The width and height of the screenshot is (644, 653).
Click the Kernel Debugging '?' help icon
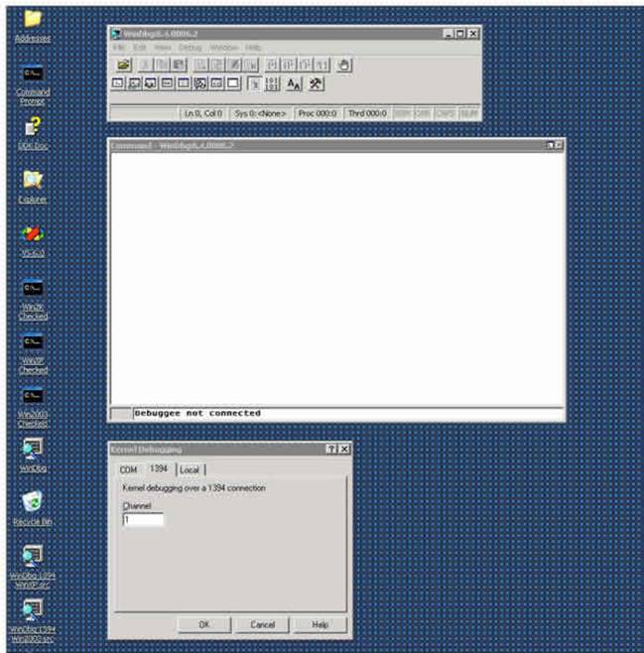[331, 450]
